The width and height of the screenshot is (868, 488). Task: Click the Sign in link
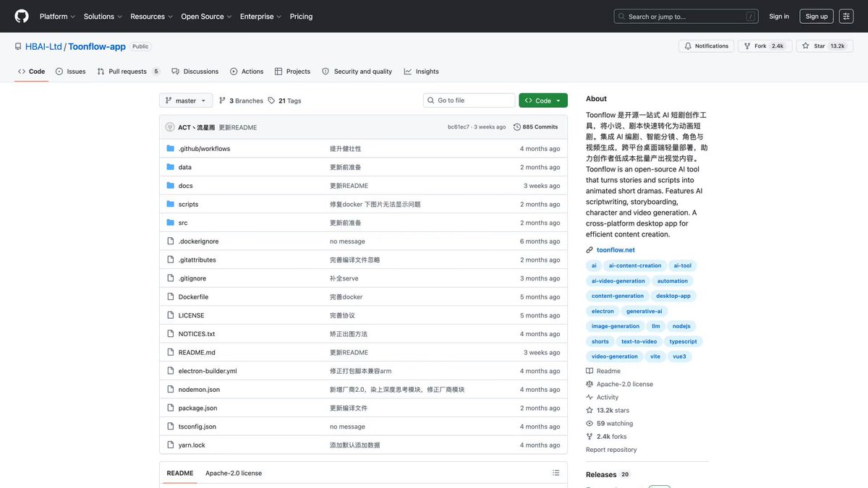coord(779,16)
